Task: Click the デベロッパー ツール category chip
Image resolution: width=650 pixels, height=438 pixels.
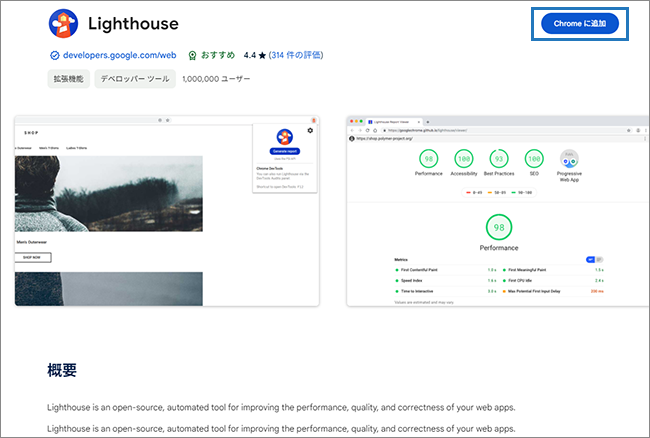Action: [x=135, y=79]
